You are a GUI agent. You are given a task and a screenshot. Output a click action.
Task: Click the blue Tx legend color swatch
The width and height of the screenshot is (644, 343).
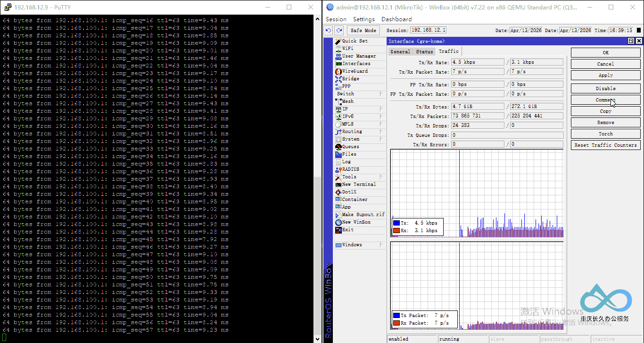[x=396, y=223]
